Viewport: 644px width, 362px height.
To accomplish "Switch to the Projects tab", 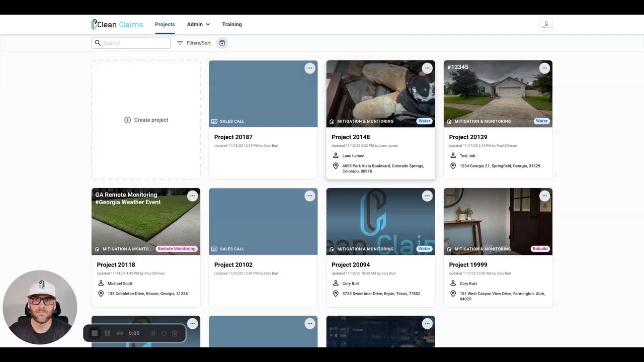I will [x=165, y=24].
